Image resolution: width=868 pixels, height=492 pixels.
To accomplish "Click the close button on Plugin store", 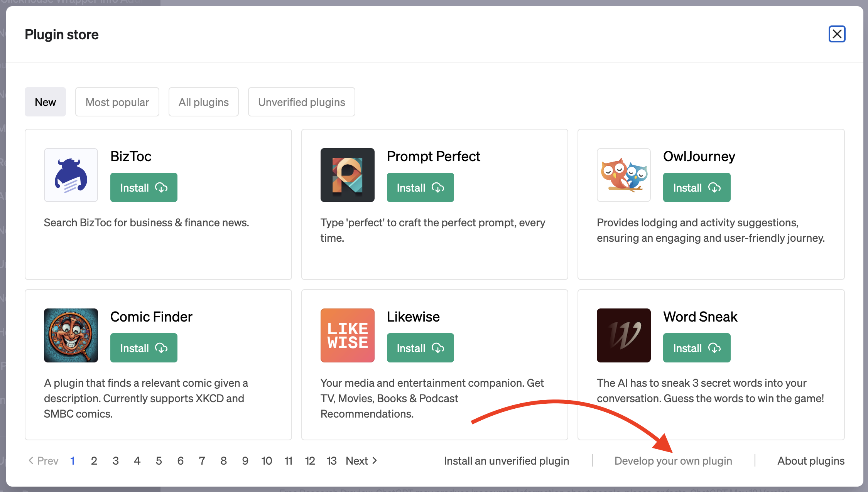I will pyautogui.click(x=838, y=34).
